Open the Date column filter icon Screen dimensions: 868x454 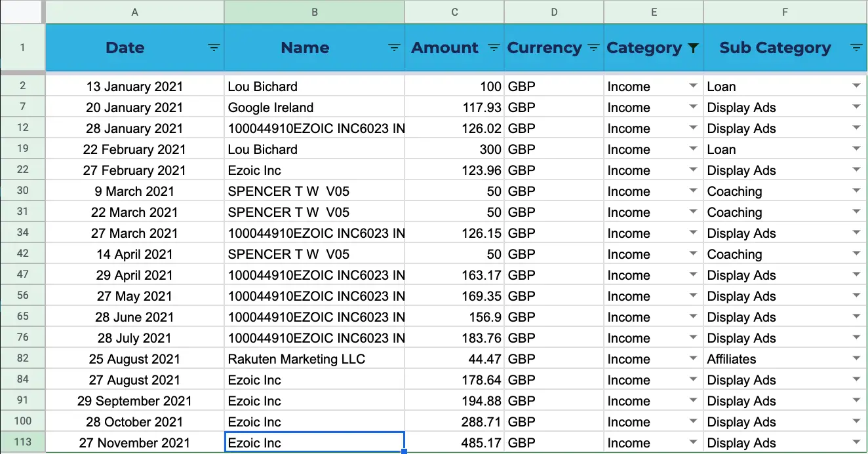[213, 47]
